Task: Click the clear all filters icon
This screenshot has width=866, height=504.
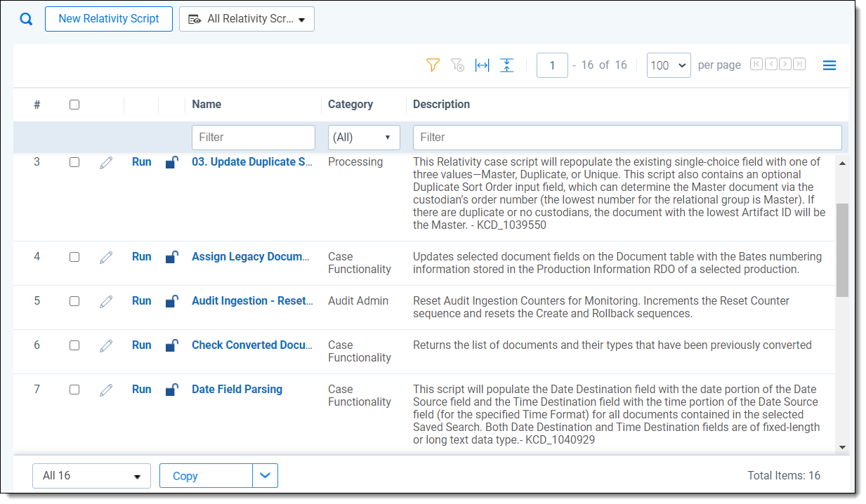Action: [457, 65]
